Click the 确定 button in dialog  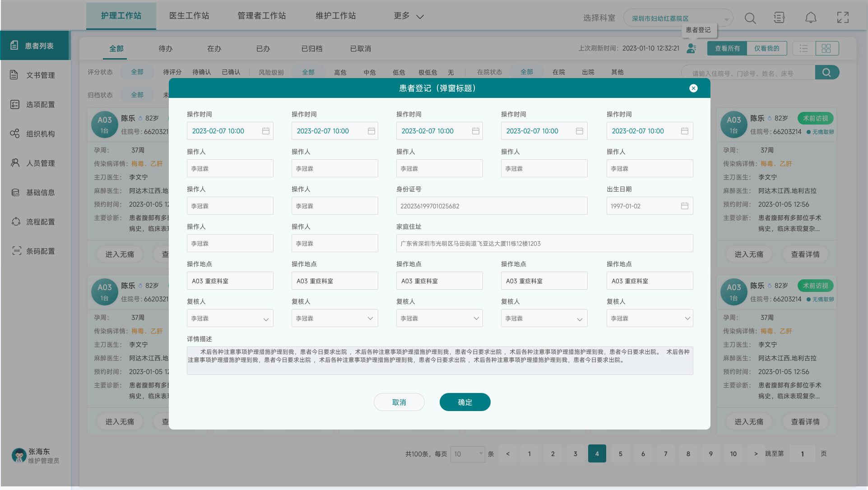pyautogui.click(x=465, y=402)
